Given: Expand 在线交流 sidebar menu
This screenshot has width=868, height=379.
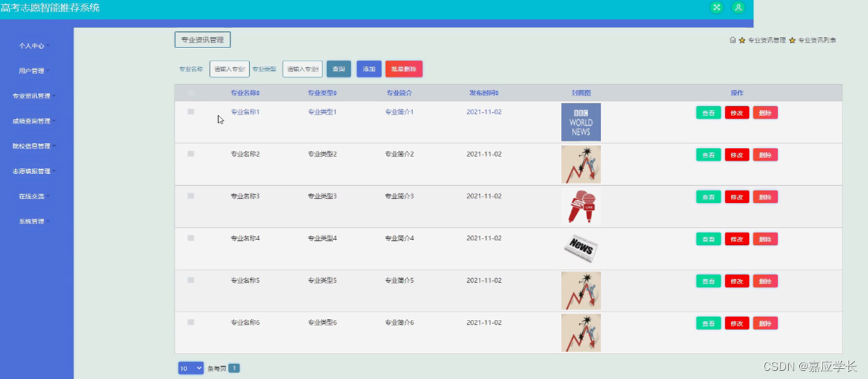Looking at the screenshot, I should pyautogui.click(x=34, y=197).
